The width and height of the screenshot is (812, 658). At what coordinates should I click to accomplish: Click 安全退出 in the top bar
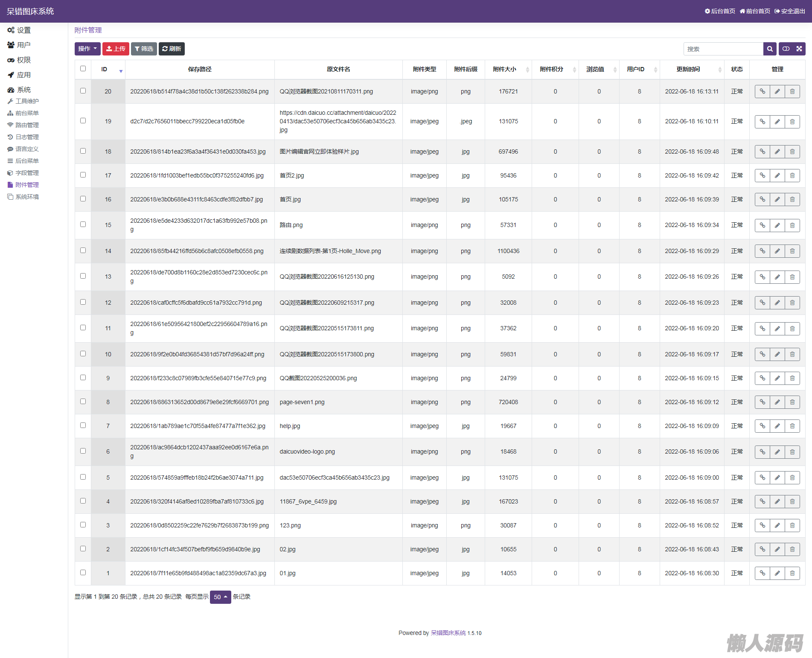(x=790, y=11)
